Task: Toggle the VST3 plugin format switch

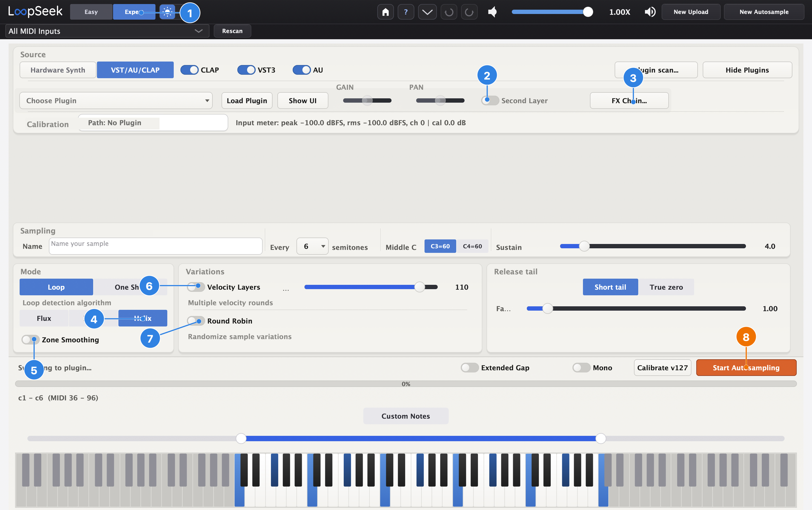Action: coord(247,70)
